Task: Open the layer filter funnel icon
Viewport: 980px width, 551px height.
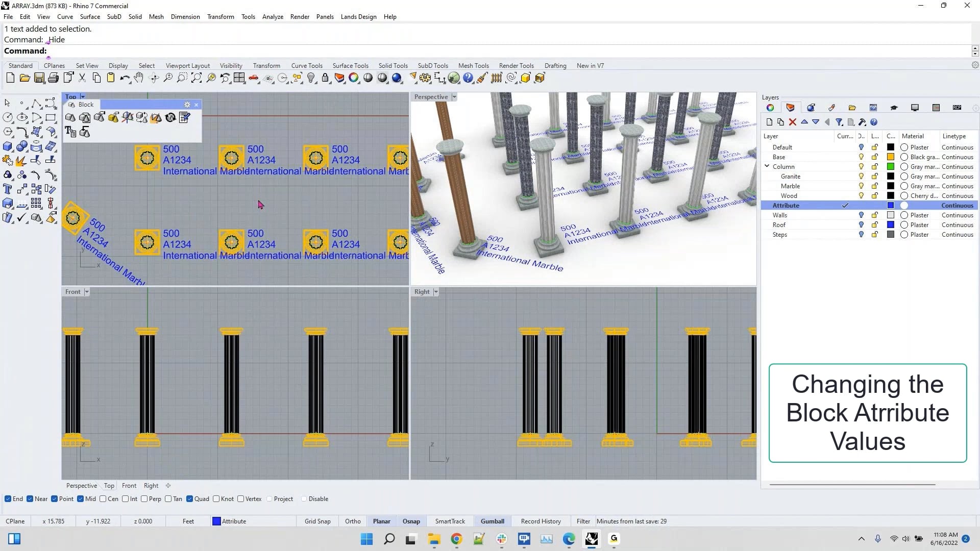Action: [x=839, y=122]
